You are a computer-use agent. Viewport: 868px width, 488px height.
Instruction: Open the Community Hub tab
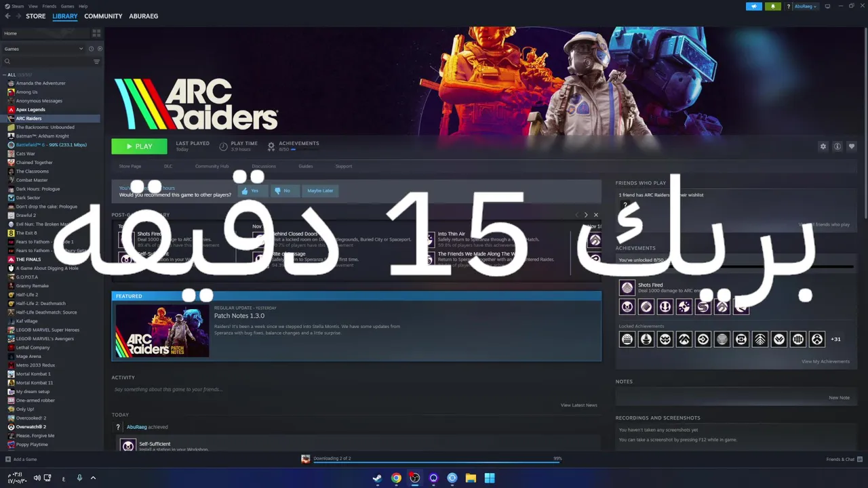(212, 166)
